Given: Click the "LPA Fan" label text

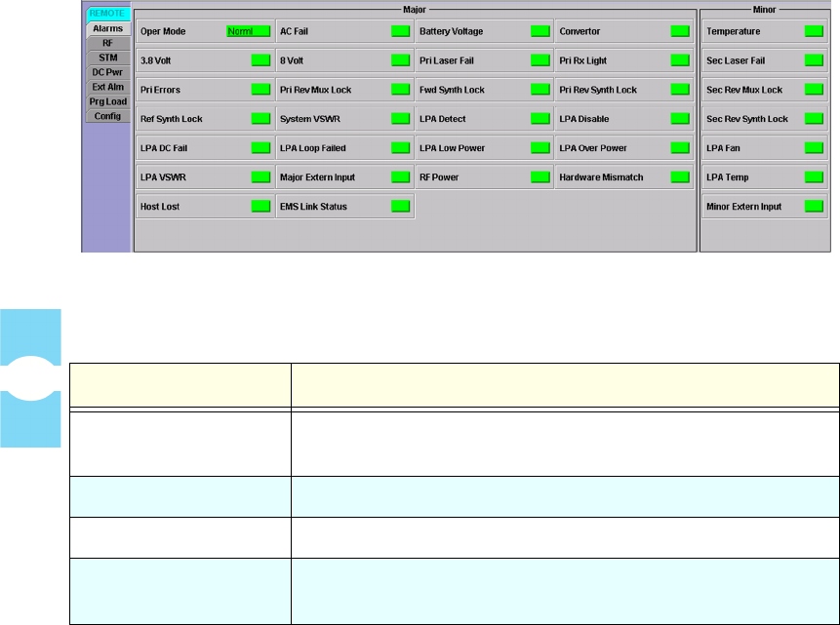Looking at the screenshot, I should (723, 148).
